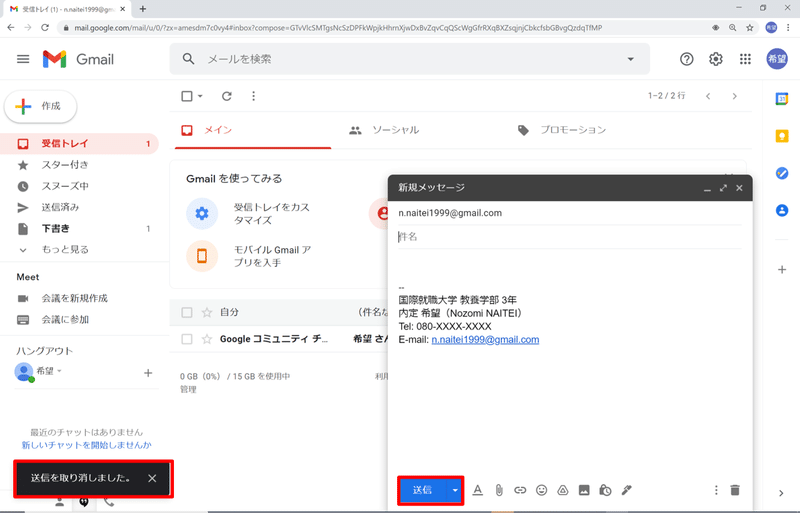Viewport: 800px width, 513px height.
Task: Insert a photo in the message
Action: [584, 490]
